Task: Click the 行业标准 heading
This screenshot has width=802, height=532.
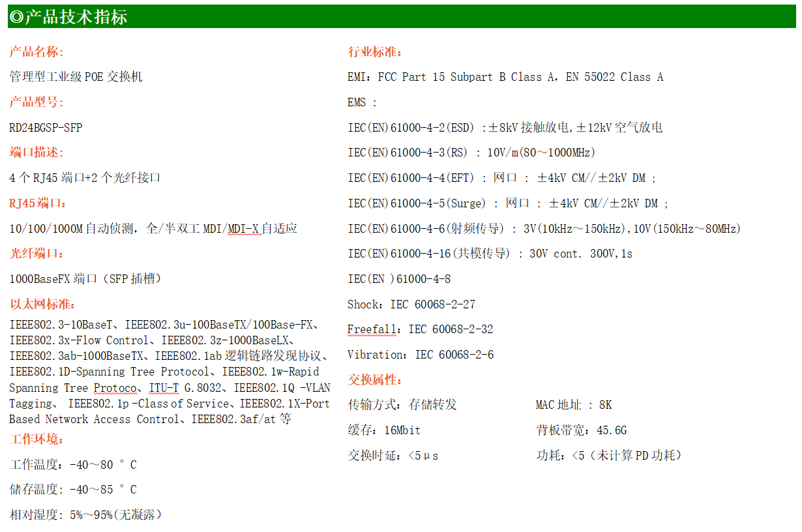Action: 375,52
